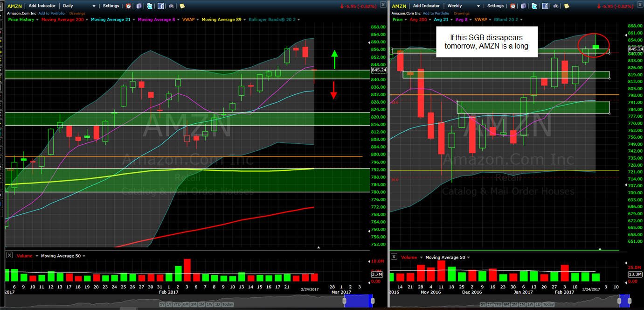The width and height of the screenshot is (644, 310).
Task: Share Weekly chart via the Twitter bird icon
Action: tap(534, 6)
